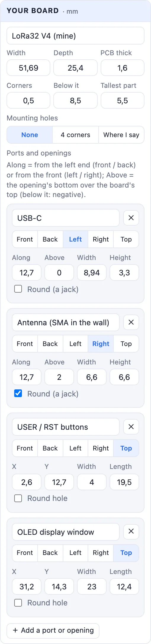The height and width of the screenshot is (644, 151).
Task: Tick Round hole for OLED display window
Action: click(x=18, y=602)
